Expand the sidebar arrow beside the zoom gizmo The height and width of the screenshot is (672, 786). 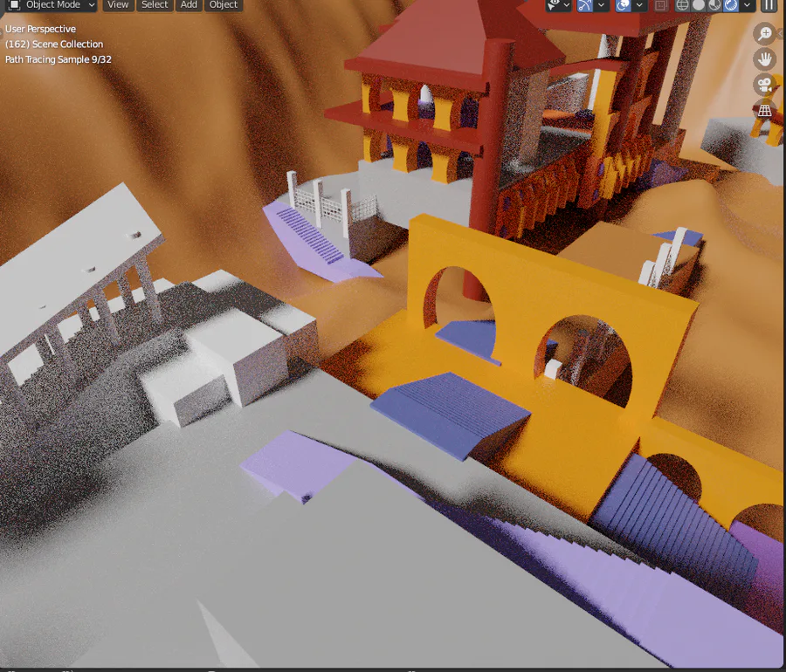click(x=782, y=33)
